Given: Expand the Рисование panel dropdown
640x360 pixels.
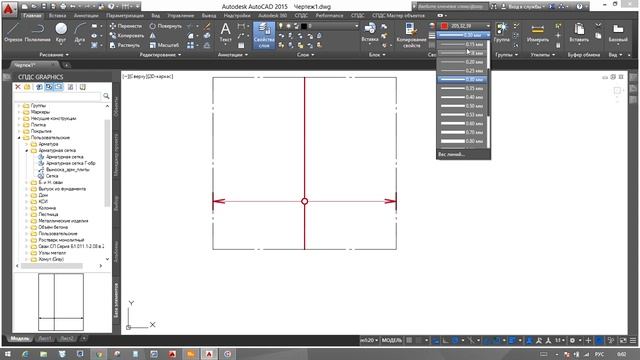Looking at the screenshot, I should (54, 54).
